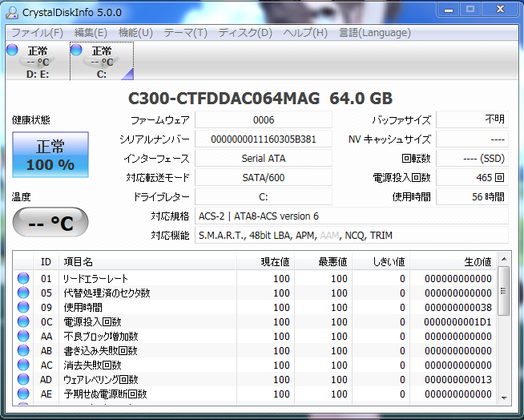Screen dimensions: 524x420
Task: Click status orb for attribute AB row
Action: point(23,350)
